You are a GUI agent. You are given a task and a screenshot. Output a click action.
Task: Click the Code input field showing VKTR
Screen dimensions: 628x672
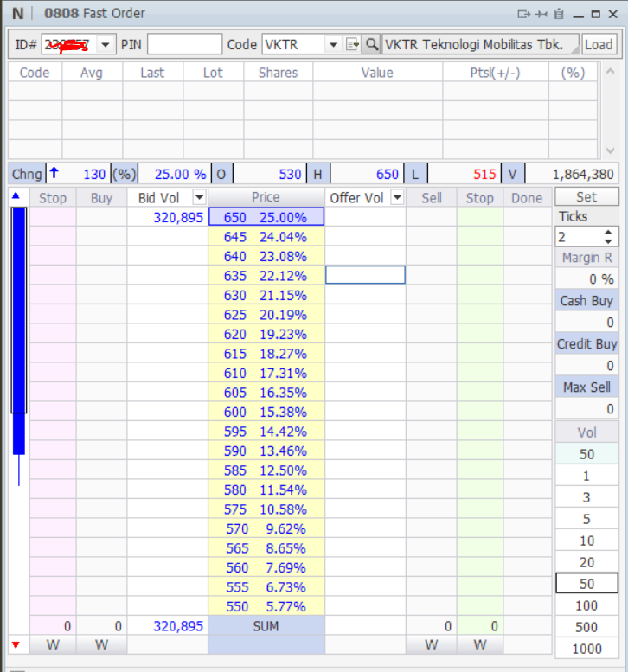click(x=295, y=45)
